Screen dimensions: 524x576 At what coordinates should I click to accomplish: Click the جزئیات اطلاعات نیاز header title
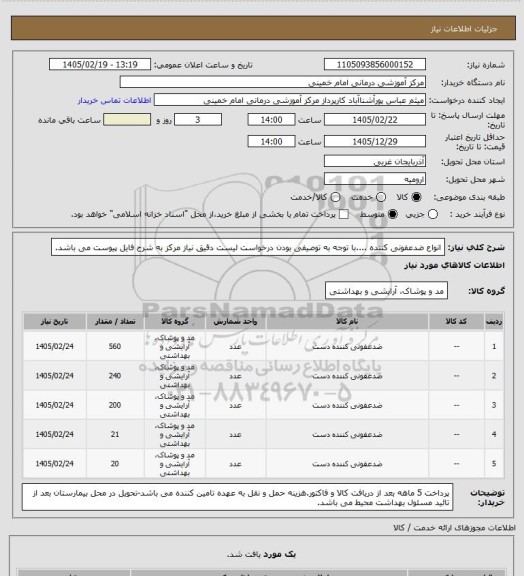coord(464,29)
